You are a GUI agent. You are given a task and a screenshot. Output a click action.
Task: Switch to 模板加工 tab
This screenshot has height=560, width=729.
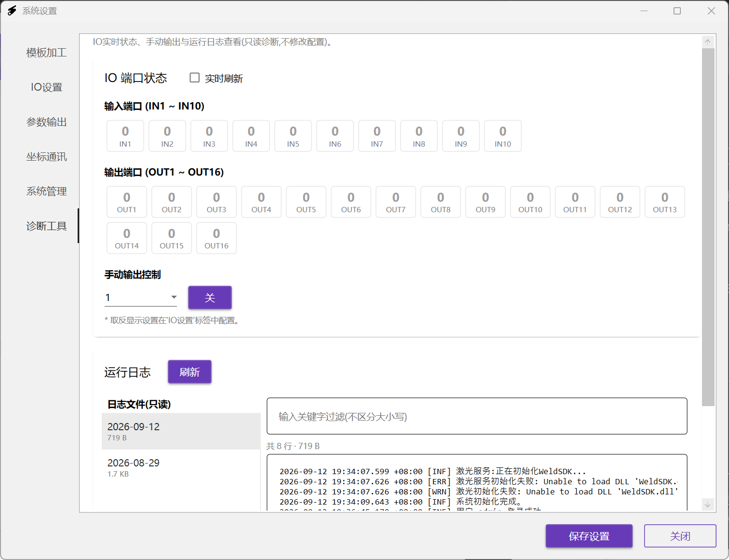46,53
